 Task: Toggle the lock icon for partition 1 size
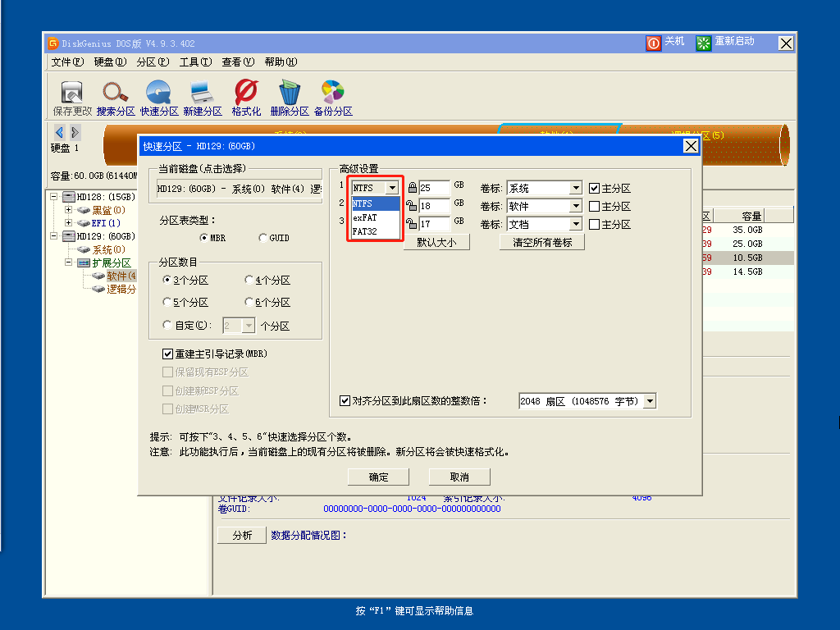pos(412,188)
